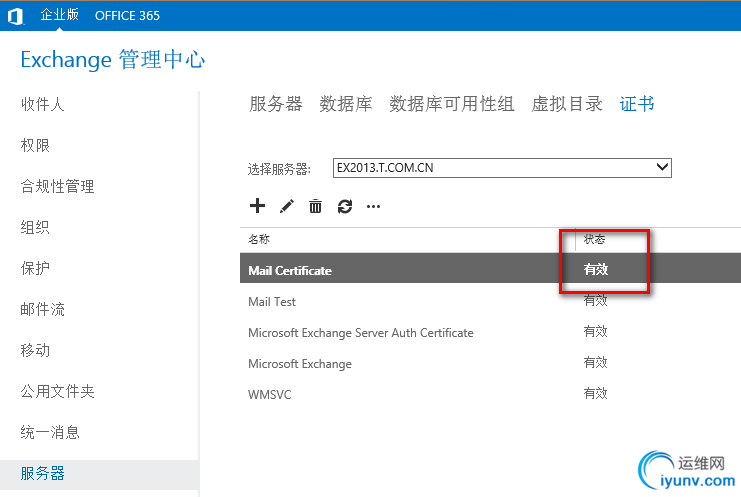The height and width of the screenshot is (497, 741).
Task: Click the delete trash can icon
Action: pos(316,206)
